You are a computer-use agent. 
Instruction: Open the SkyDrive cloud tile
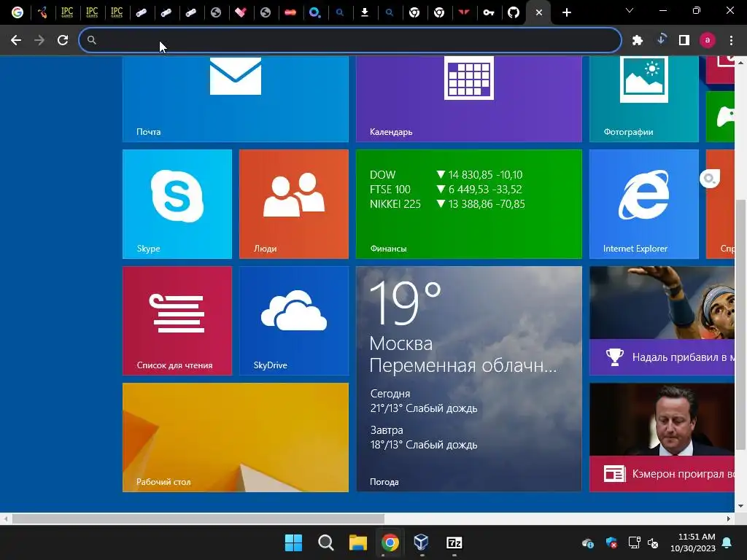tap(294, 321)
